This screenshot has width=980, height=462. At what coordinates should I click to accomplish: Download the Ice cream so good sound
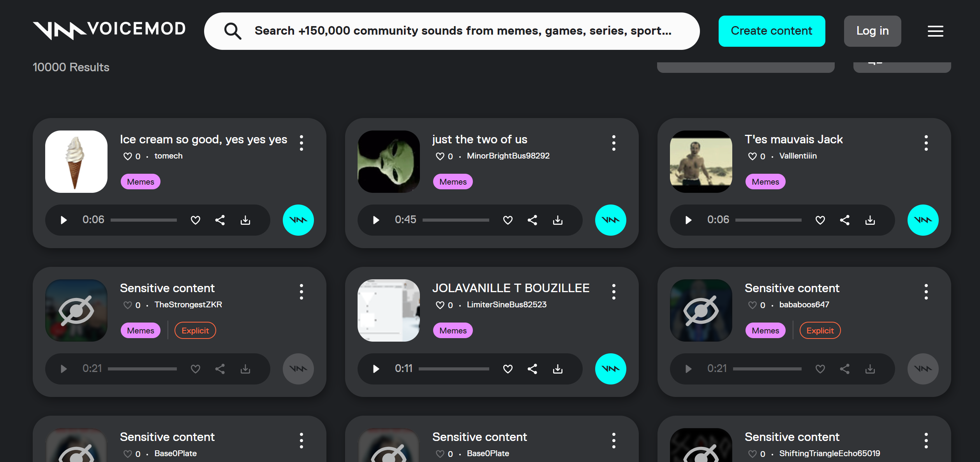245,220
